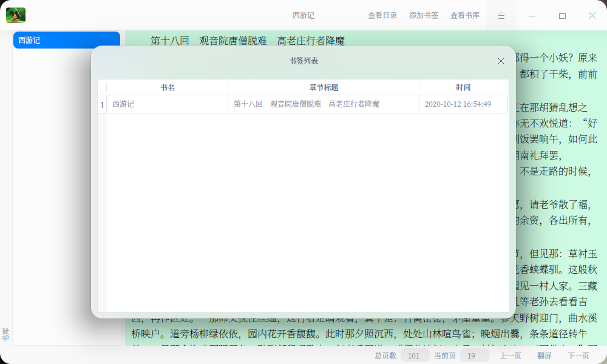Select row number 1 in bookmark table

click(x=102, y=104)
